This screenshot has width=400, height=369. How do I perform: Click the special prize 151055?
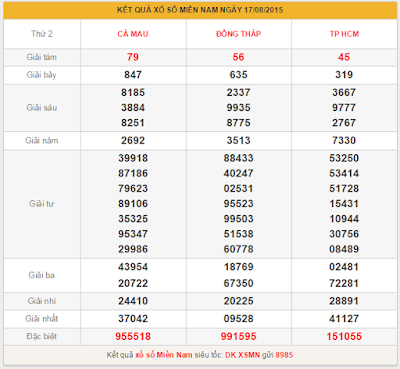click(x=344, y=336)
